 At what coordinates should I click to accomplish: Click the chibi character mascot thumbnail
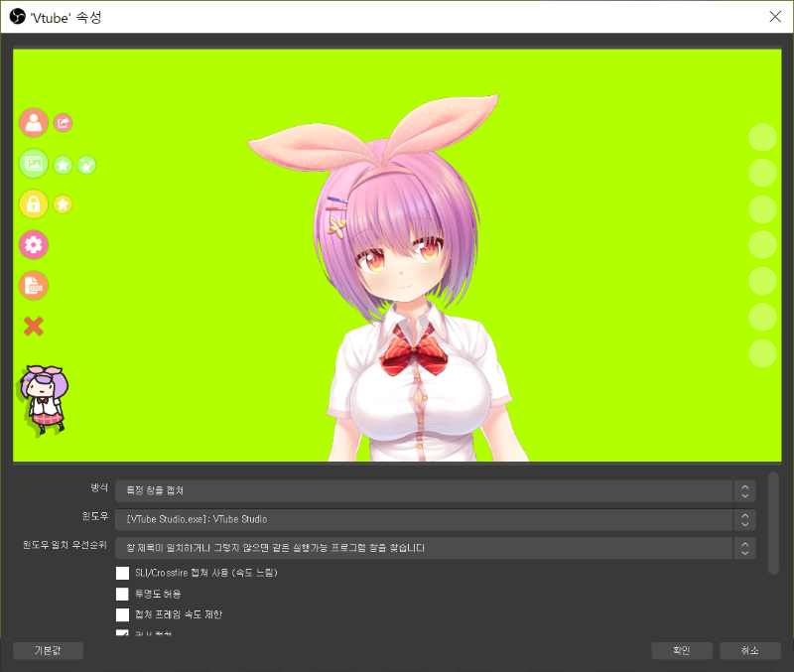tap(43, 400)
